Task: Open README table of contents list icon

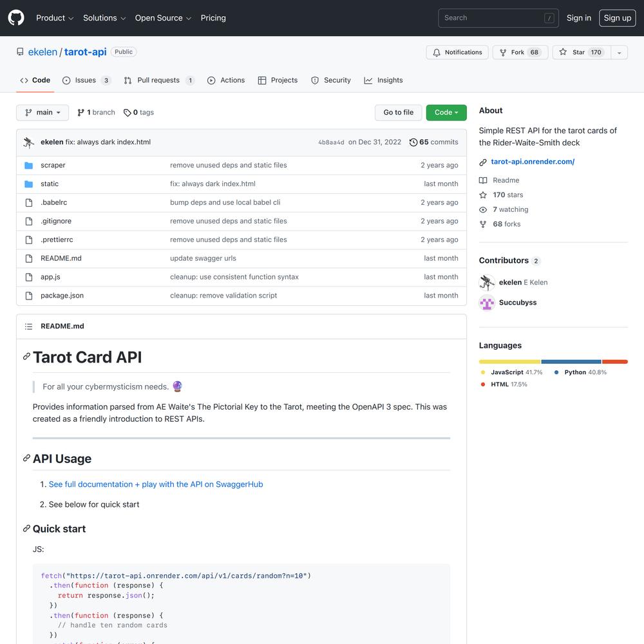Action: tap(29, 327)
